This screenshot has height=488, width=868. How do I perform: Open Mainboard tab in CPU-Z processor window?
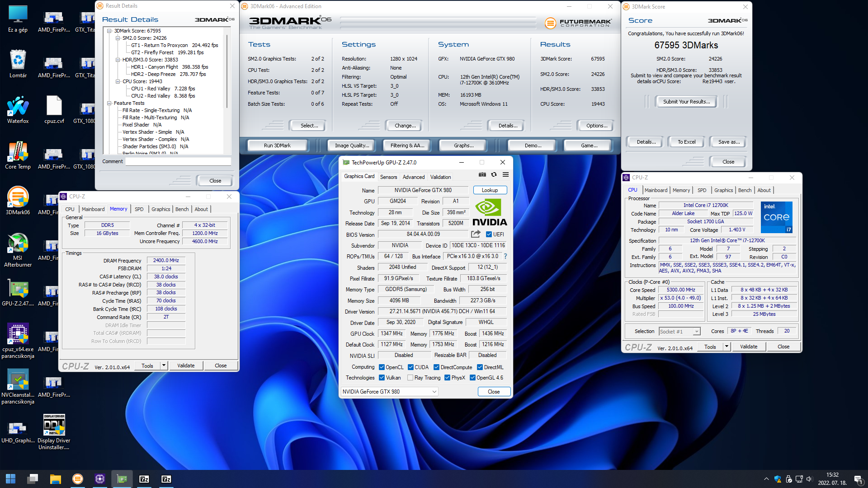pos(656,190)
